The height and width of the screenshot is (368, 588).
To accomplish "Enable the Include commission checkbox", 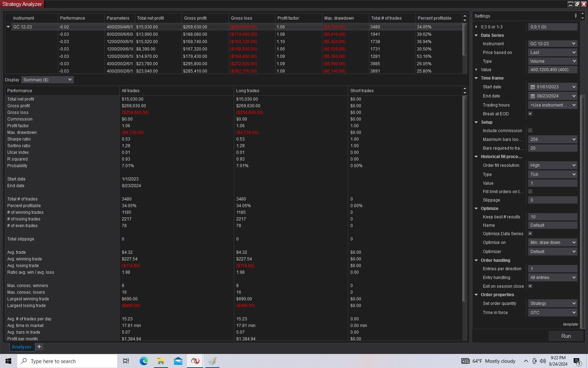I will click(x=530, y=130).
